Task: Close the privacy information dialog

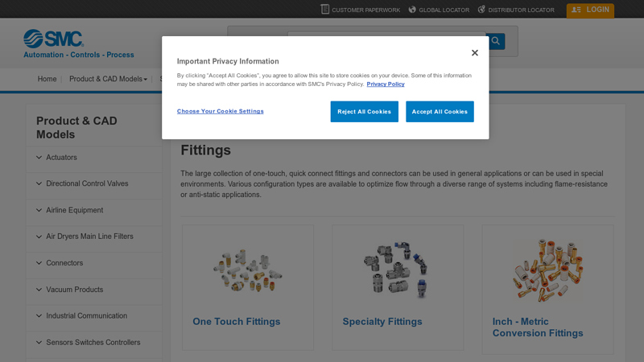Action: (x=475, y=53)
